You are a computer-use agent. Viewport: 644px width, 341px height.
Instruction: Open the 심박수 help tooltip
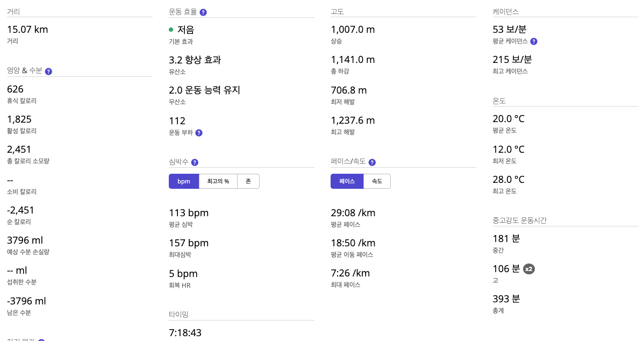tap(194, 162)
